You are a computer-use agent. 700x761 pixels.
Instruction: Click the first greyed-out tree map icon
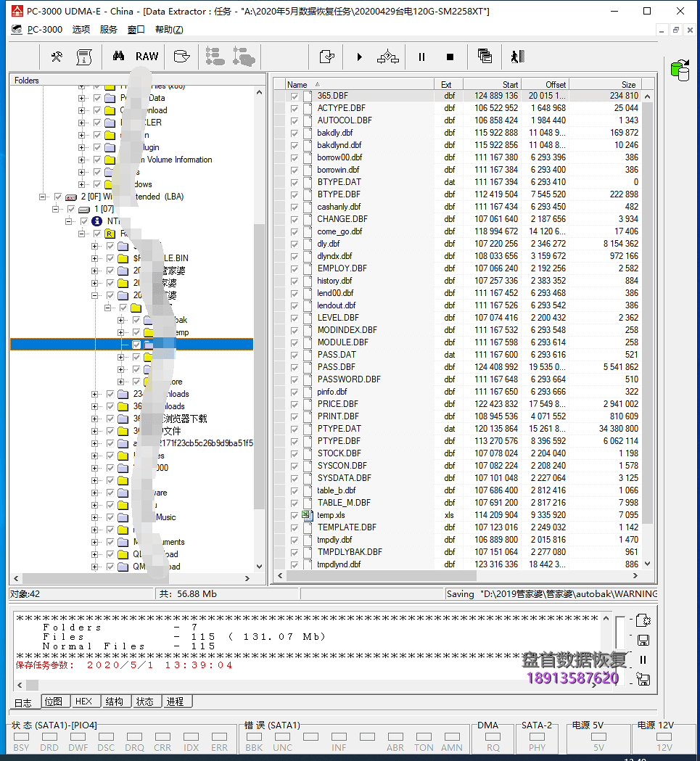[215, 57]
